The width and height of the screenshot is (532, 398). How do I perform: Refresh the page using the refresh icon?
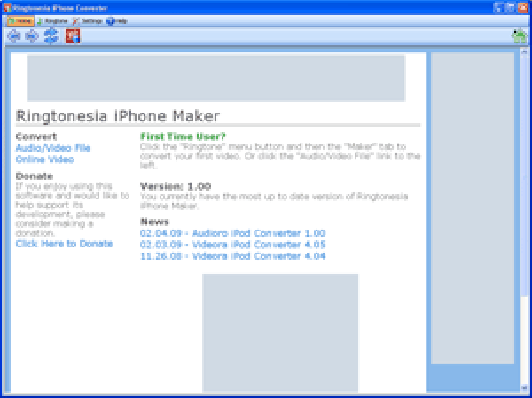click(x=51, y=36)
